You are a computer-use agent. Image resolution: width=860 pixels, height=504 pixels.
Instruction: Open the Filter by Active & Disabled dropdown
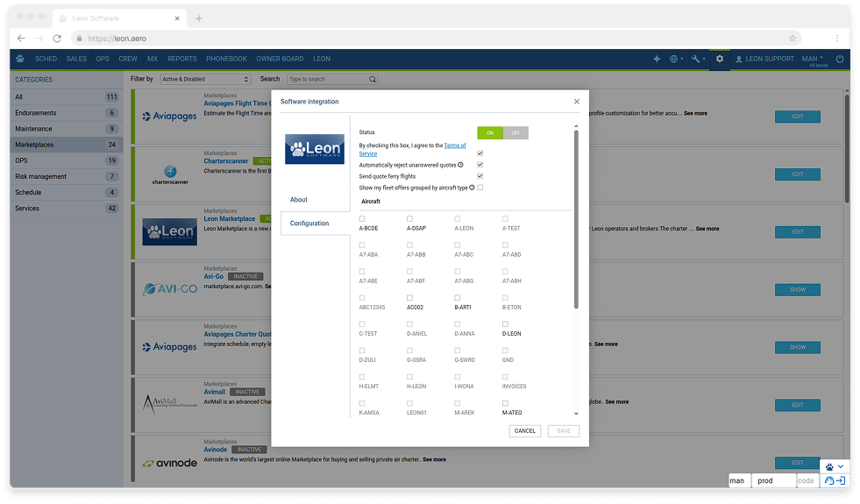(206, 80)
